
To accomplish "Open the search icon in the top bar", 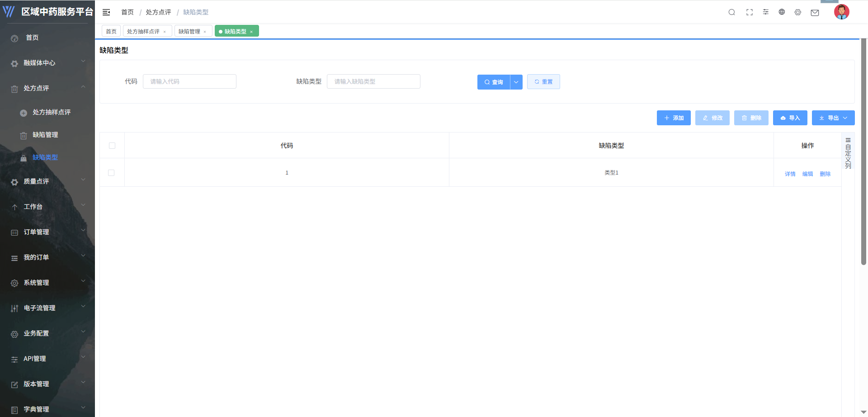I will pos(731,12).
